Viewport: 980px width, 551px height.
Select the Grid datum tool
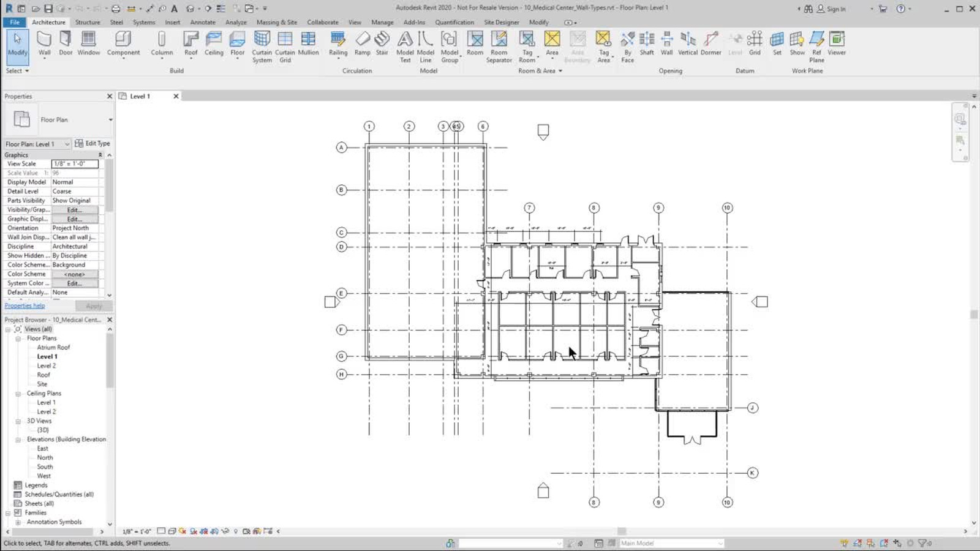coord(755,43)
